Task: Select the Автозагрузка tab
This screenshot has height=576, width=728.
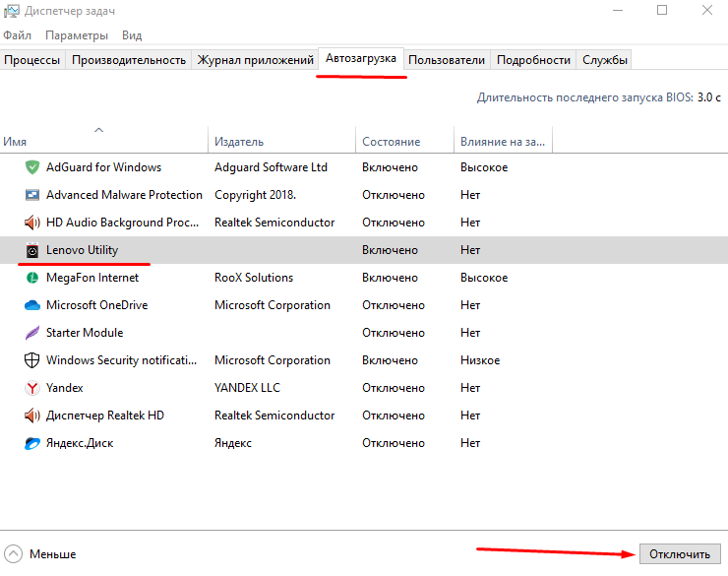Action: pyautogui.click(x=361, y=58)
